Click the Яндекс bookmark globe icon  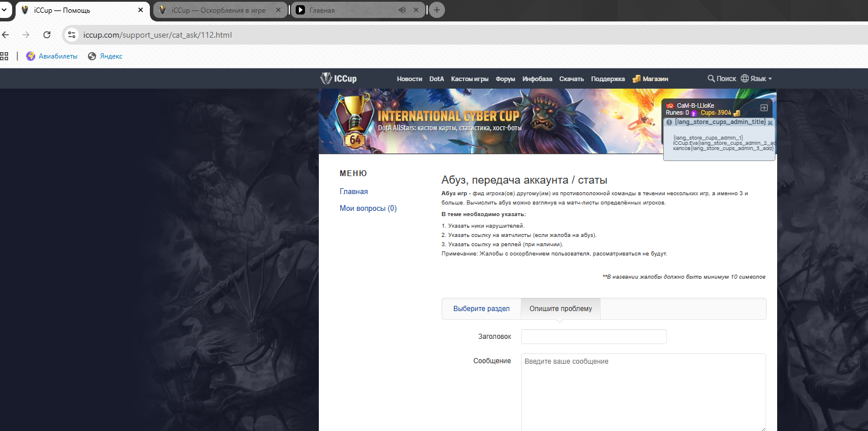coord(91,56)
